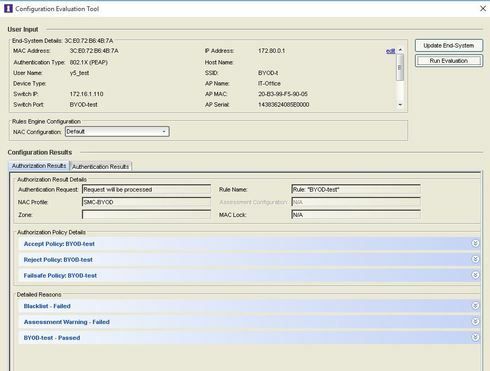This screenshot has height=371, width=490.
Task: Switch to the Authentication Results tab
Action: coord(100,166)
